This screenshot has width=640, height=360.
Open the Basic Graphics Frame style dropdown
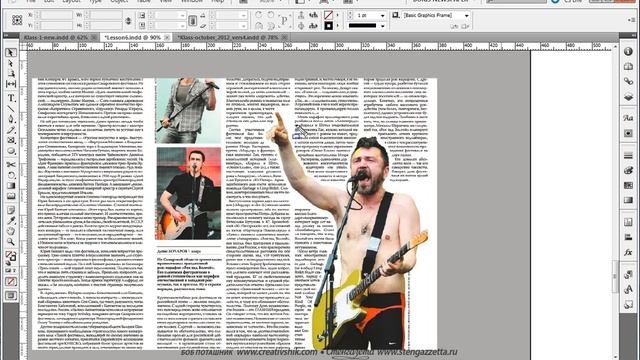(466, 16)
